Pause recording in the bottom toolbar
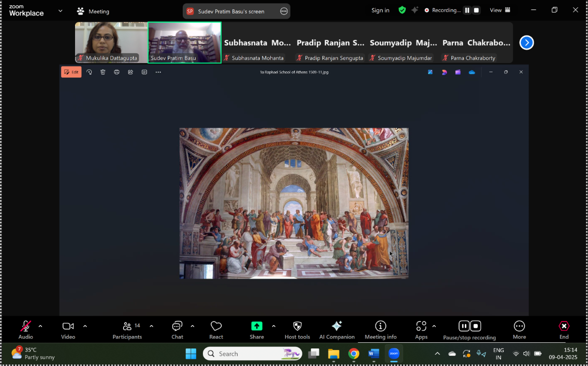Screen dimensions: 588x366 tap(464, 326)
